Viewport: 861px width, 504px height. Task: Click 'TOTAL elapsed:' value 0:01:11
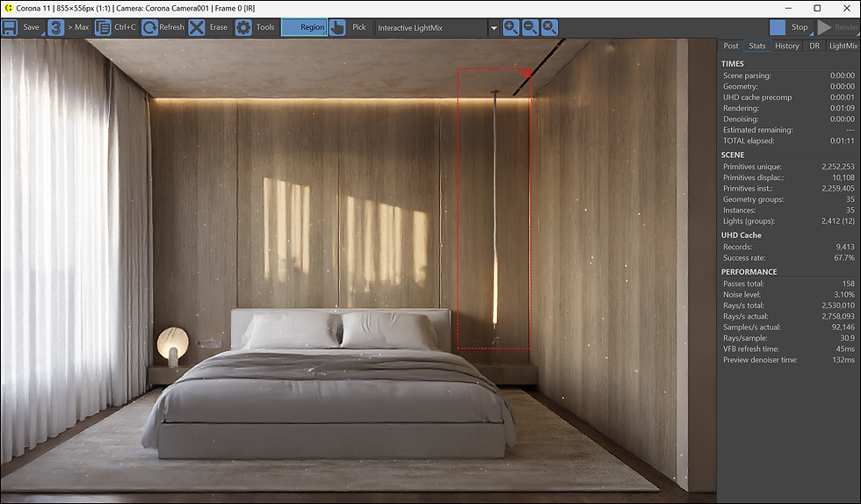[x=842, y=140]
